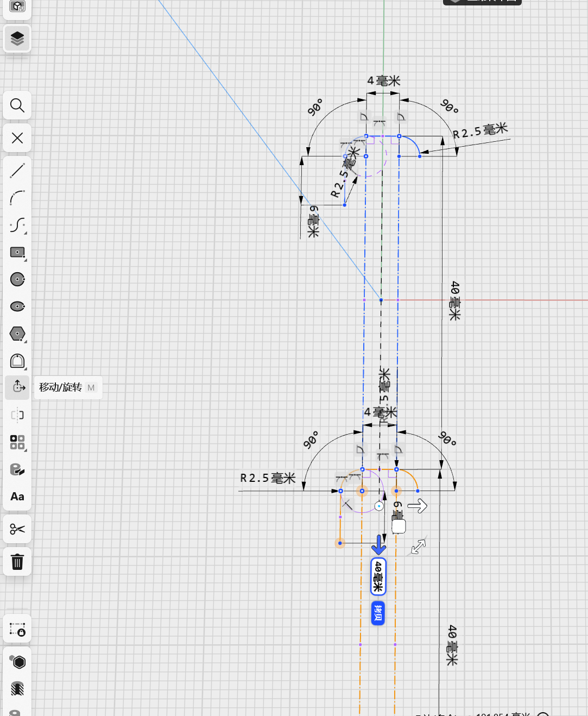Select the Line tool
Screen dimensions: 588x716
pos(17,171)
